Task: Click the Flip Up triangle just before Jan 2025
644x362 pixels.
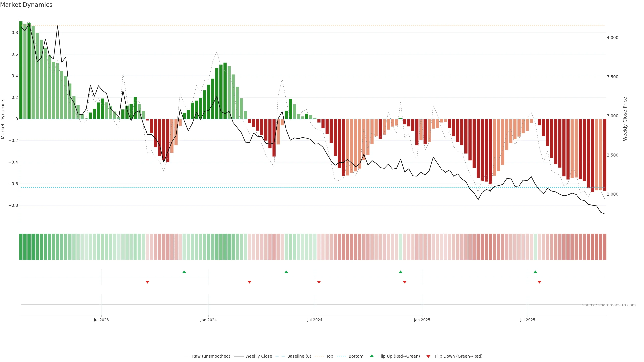Action: point(400,272)
